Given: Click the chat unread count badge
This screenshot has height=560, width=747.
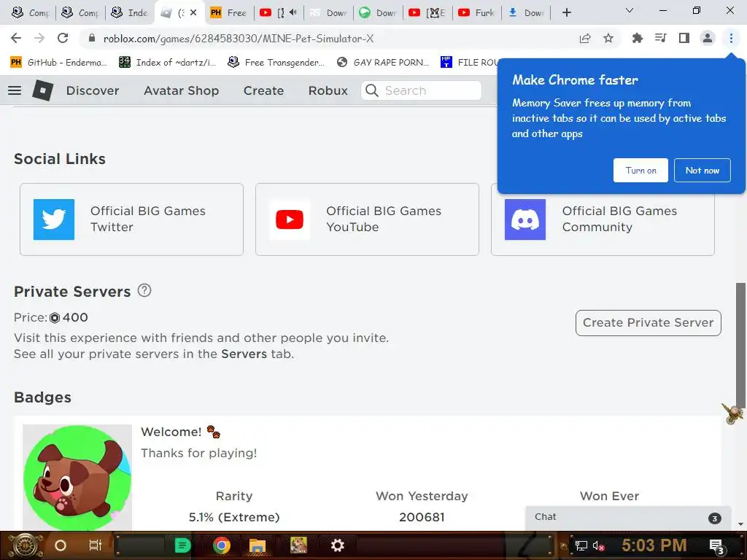Looking at the screenshot, I should coord(714,518).
